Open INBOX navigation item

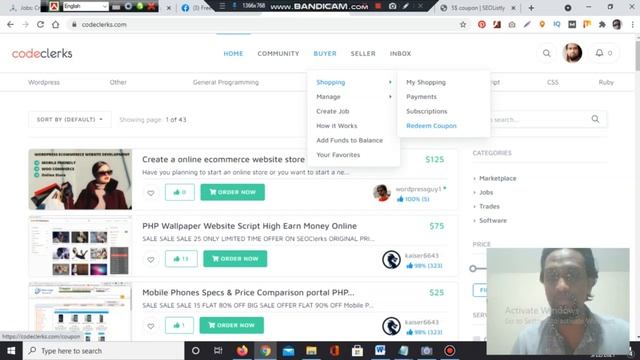pos(400,53)
